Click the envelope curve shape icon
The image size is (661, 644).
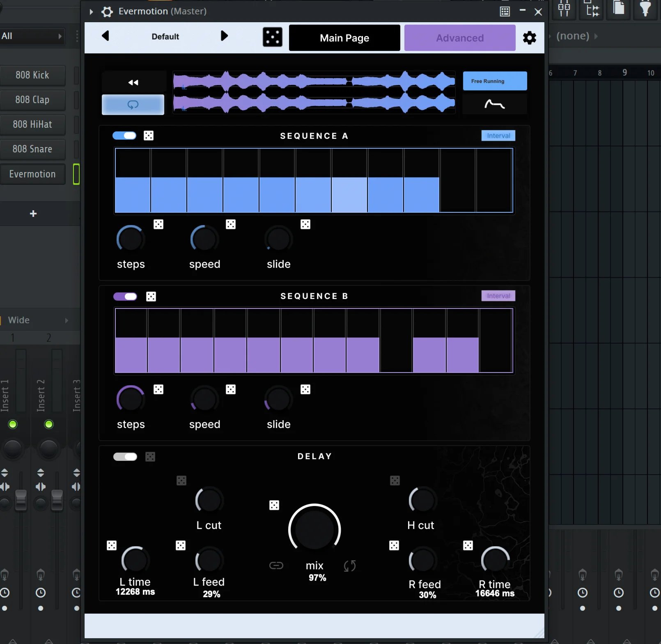pos(495,104)
